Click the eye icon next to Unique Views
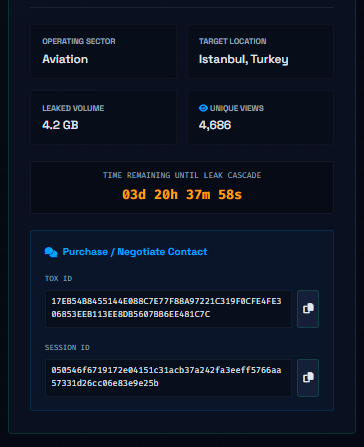364x447 pixels. coord(203,108)
